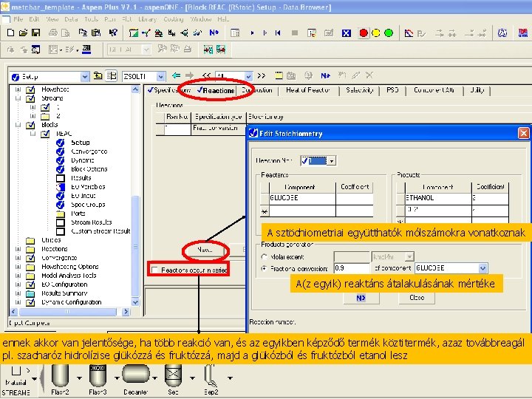Open the of-component GLUCOSE dropdown
The image size is (532, 399).
point(482,268)
